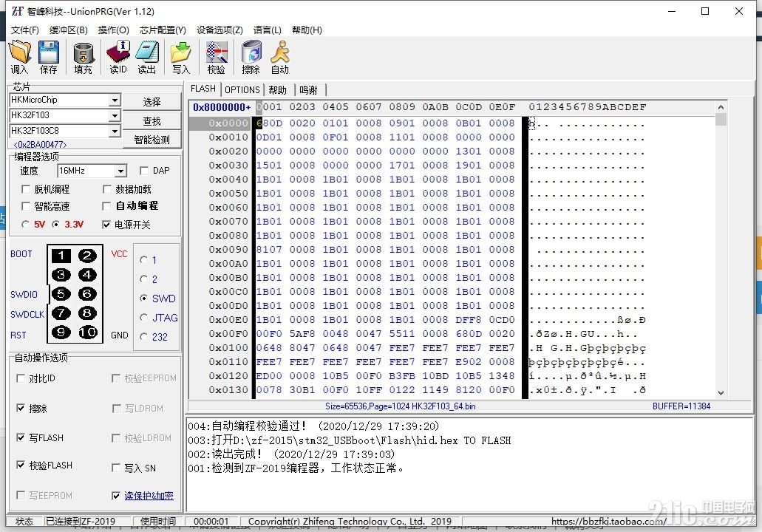This screenshot has height=532, width=762.
Task: Click the 读出 read out icon
Action: [147, 58]
